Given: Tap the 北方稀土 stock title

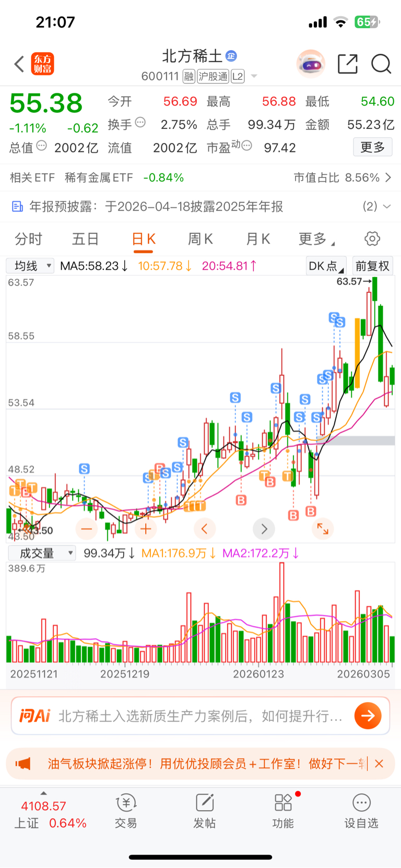Looking at the screenshot, I should 192,56.
